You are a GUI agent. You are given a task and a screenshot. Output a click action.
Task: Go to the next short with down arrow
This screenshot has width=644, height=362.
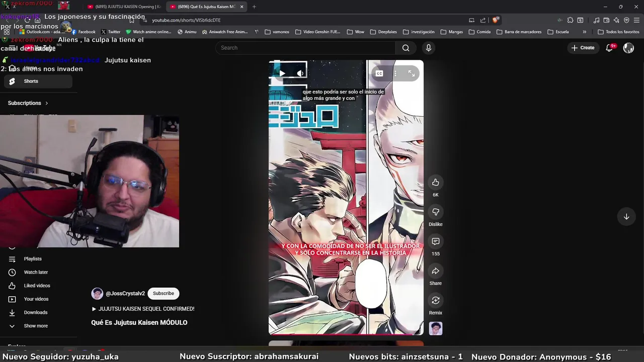click(626, 217)
